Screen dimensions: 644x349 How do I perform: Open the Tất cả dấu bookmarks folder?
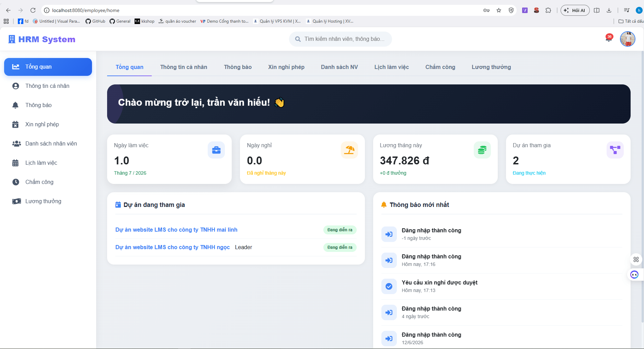pos(631,21)
